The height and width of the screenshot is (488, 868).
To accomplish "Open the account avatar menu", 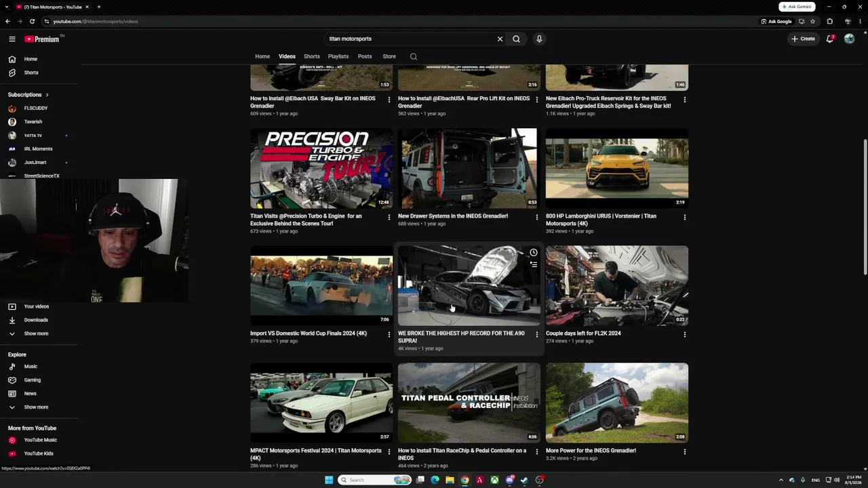I will click(x=849, y=39).
